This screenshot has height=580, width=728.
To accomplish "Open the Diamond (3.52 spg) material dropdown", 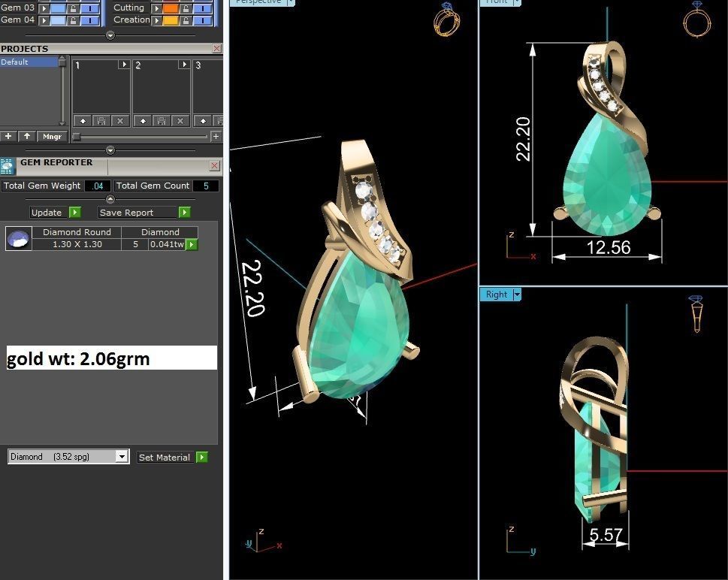I will pyautogui.click(x=122, y=457).
